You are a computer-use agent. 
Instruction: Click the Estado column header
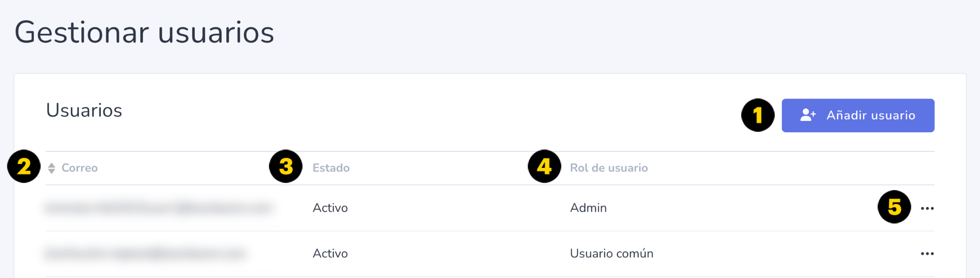pyautogui.click(x=331, y=168)
